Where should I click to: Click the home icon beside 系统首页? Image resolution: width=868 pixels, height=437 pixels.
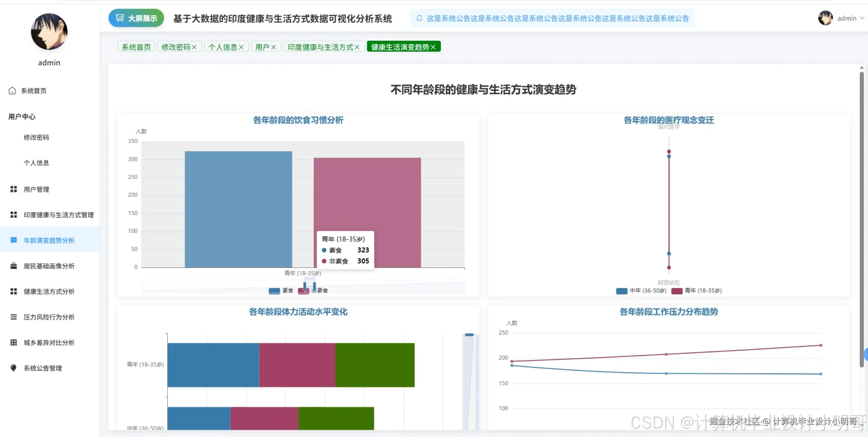point(12,91)
